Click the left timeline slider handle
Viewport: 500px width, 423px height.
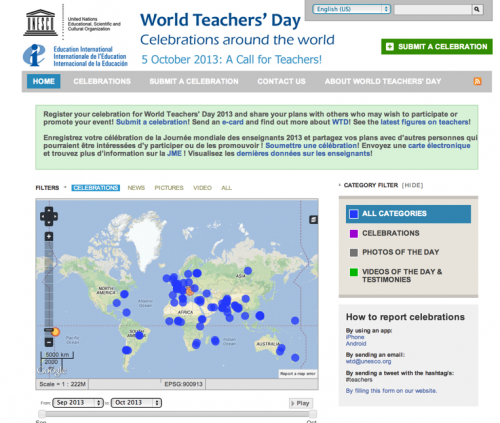[42, 414]
